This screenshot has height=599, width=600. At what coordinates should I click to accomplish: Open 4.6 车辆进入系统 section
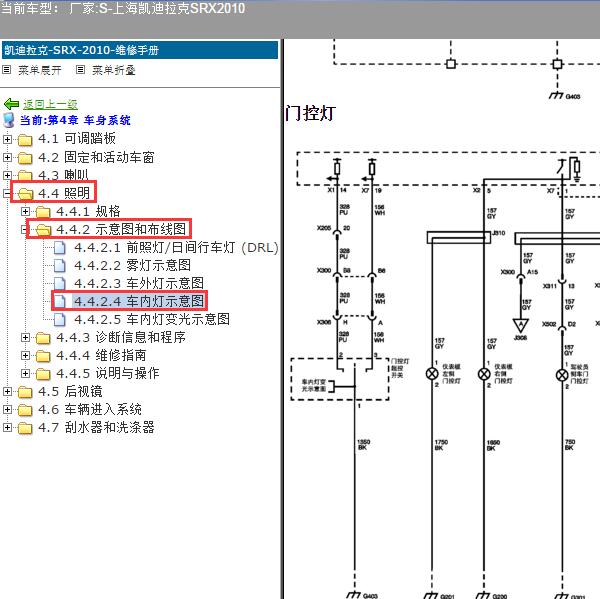(90, 409)
